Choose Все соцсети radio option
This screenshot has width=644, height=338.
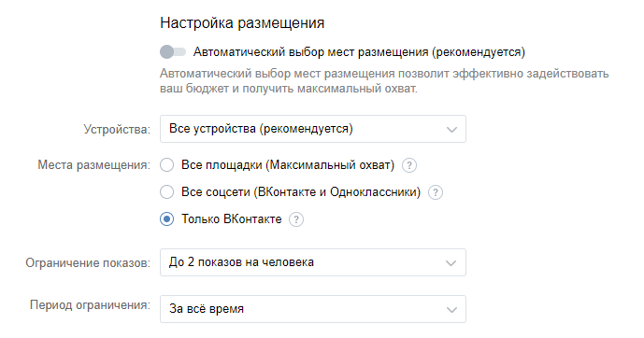click(x=166, y=192)
